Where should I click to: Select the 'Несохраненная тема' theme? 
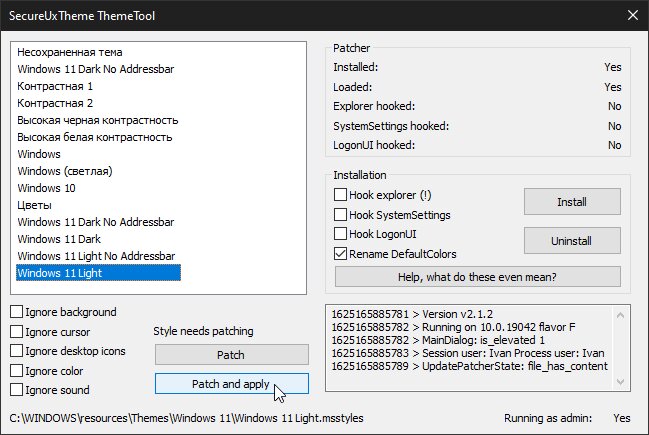pos(70,52)
